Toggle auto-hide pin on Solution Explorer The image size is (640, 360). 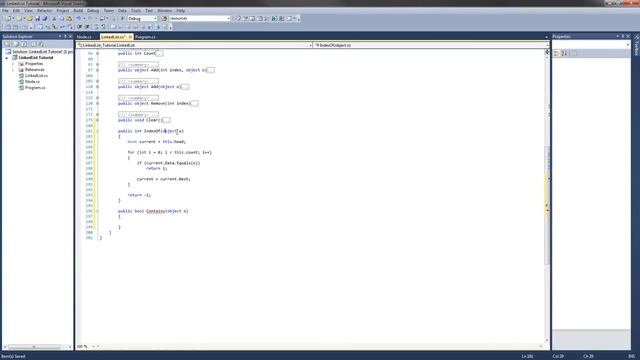point(65,36)
